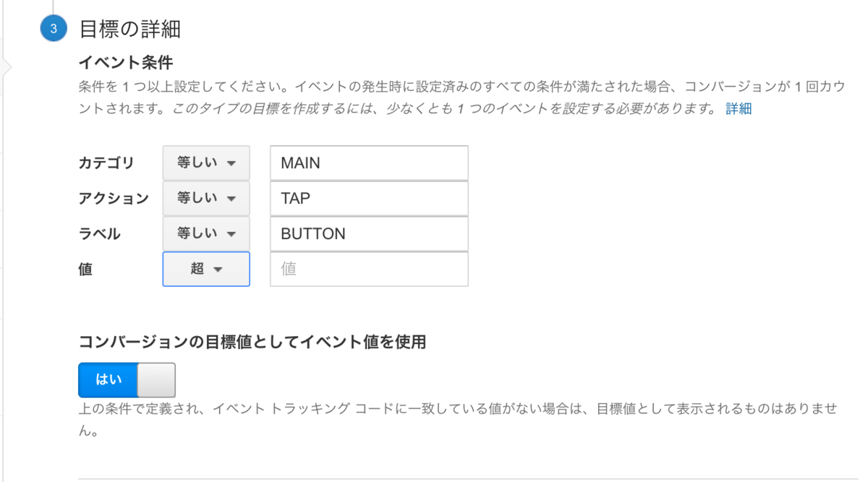Click the アクション row label

pyautogui.click(x=113, y=199)
